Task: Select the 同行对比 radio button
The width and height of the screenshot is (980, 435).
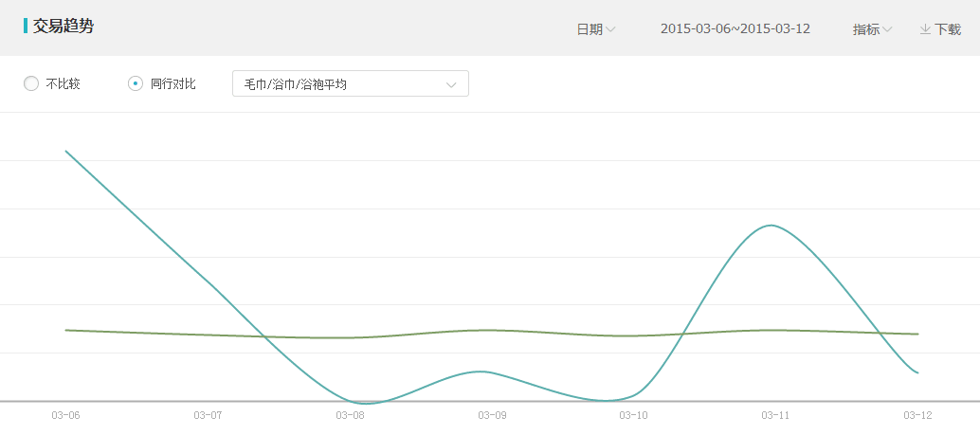Action: point(135,83)
